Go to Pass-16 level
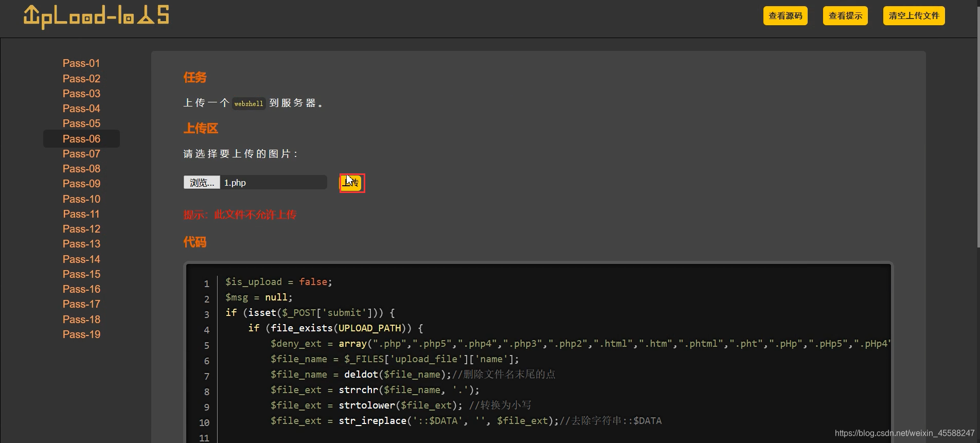This screenshot has width=980, height=443. [81, 289]
